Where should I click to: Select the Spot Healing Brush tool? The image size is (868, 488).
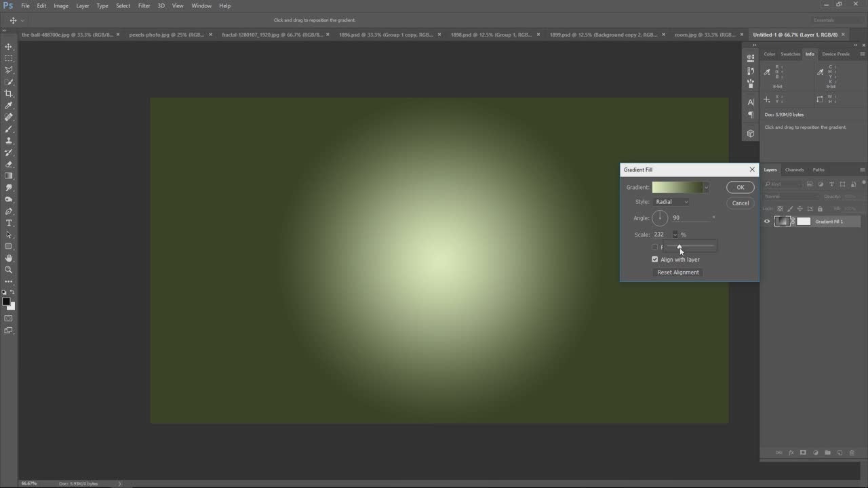tap(9, 117)
